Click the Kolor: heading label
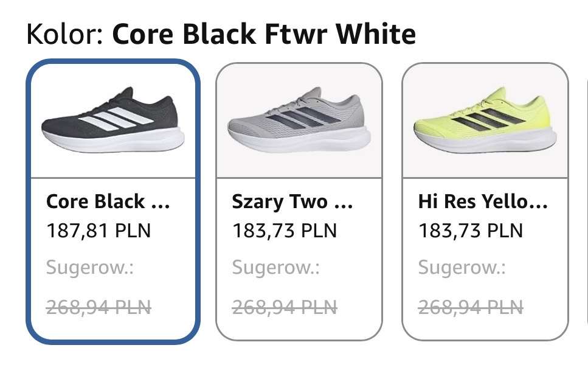The width and height of the screenshot is (588, 387). pyautogui.click(x=64, y=34)
